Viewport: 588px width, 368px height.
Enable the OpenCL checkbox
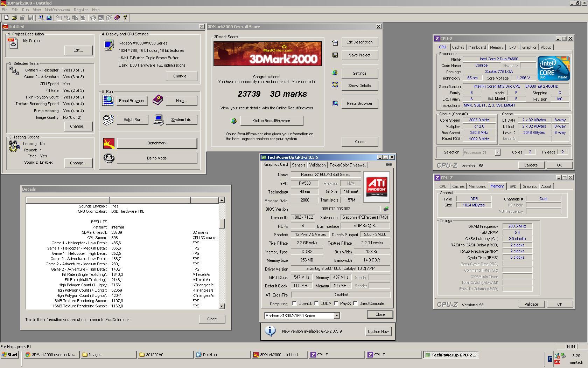coord(294,304)
